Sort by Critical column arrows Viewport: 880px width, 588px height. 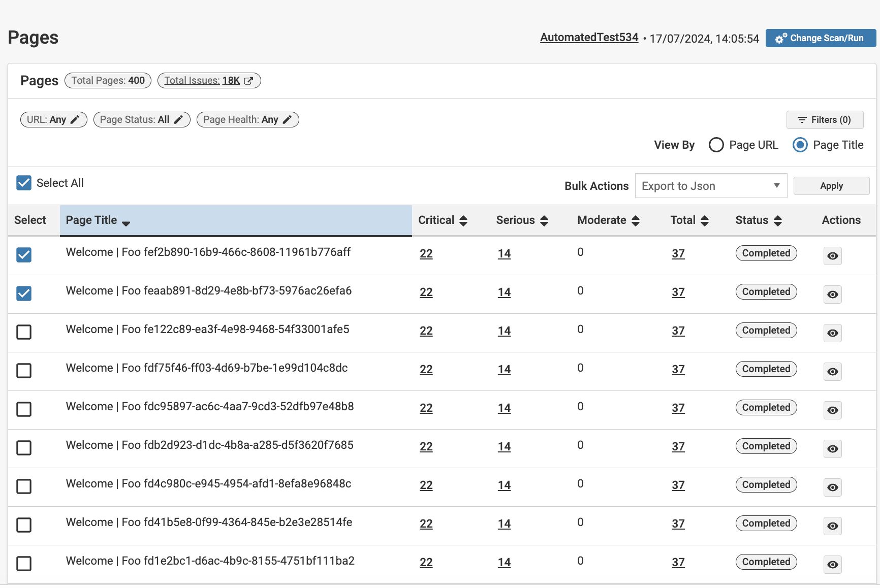(463, 221)
